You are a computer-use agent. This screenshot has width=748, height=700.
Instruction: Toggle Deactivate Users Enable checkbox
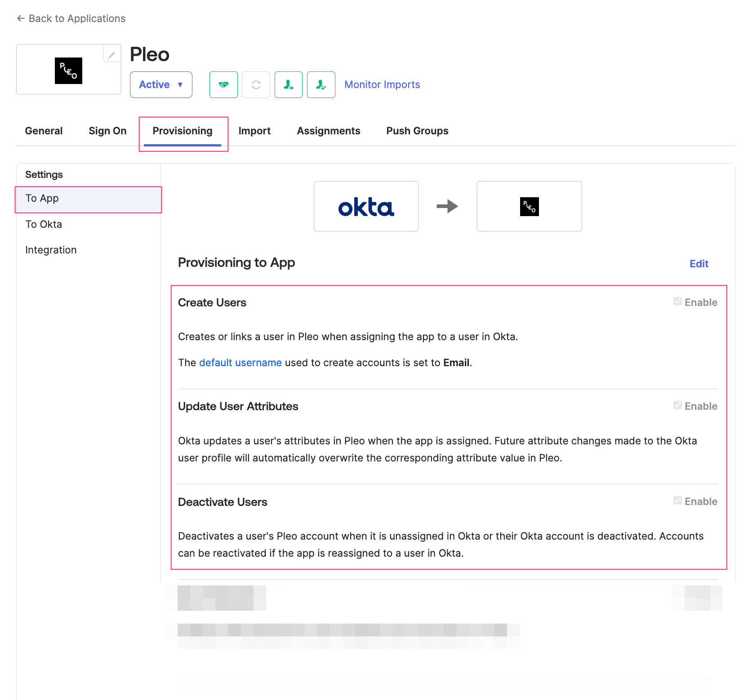[677, 501]
